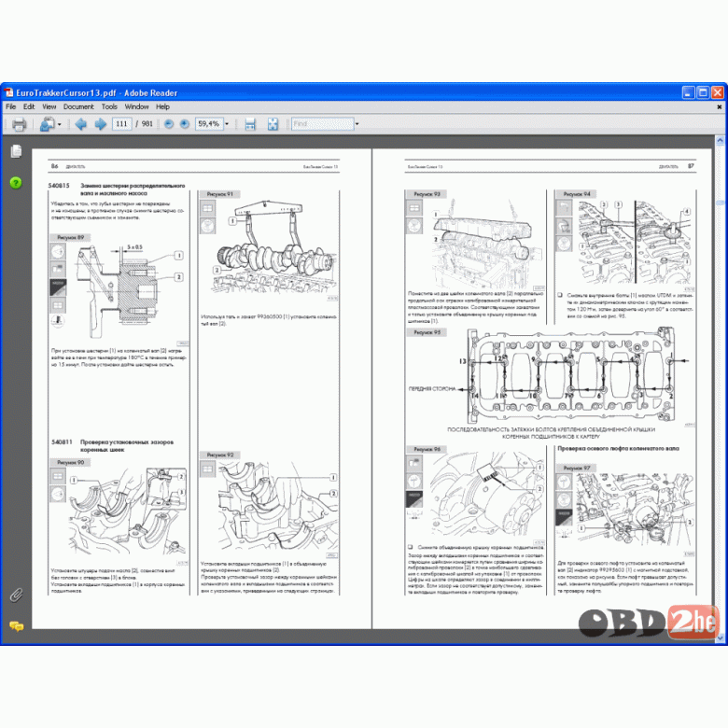Click the scrolling pages fit-width icon
This screenshot has height=728, width=728.
pyautogui.click(x=250, y=124)
